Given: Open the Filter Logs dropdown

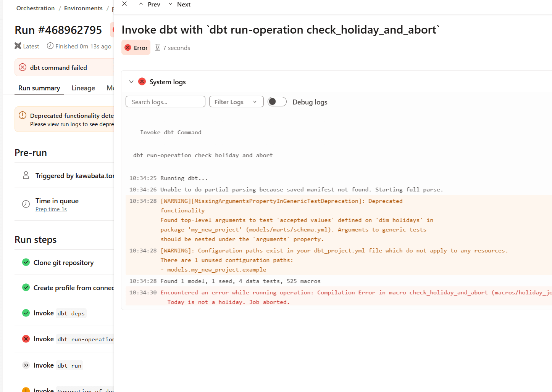Looking at the screenshot, I should [x=236, y=102].
